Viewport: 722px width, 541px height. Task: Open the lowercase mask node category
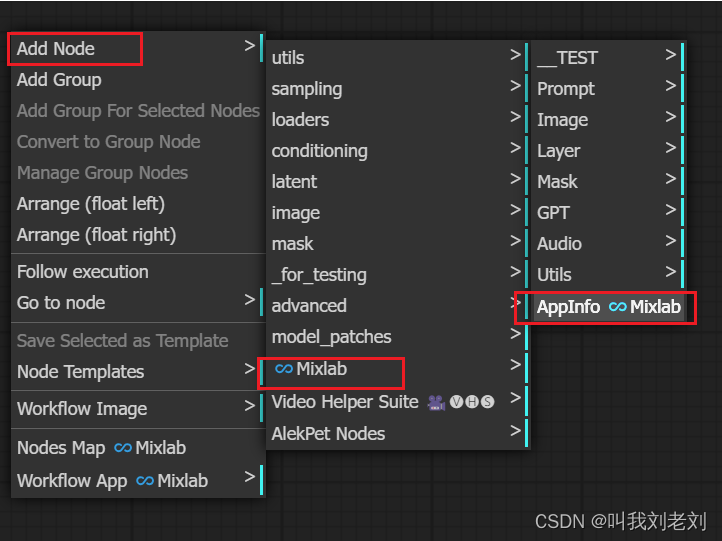point(397,244)
